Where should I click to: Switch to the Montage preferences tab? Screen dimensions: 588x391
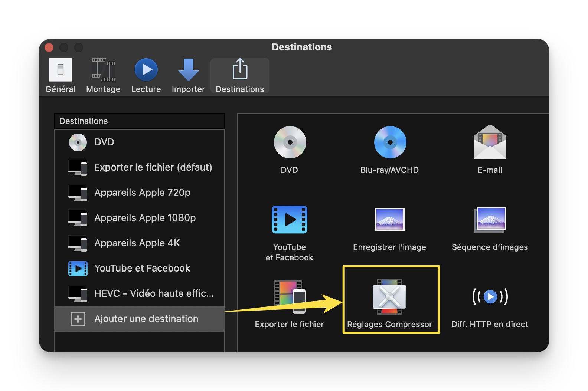[x=103, y=76]
